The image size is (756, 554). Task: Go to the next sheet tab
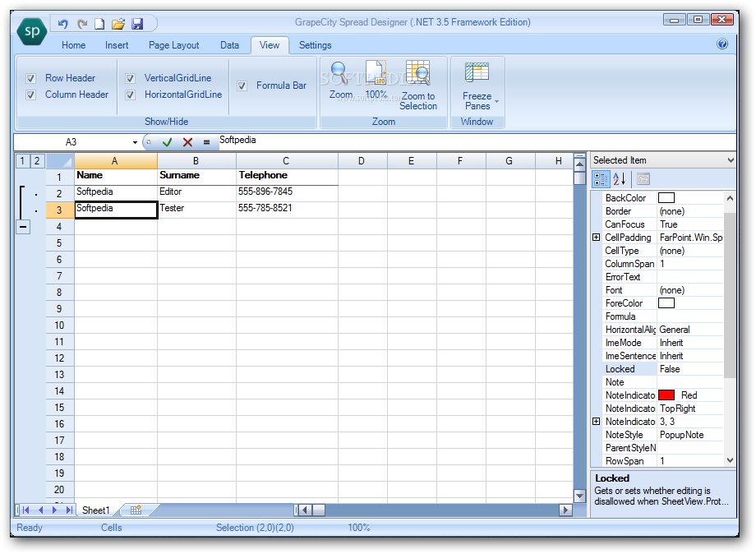tap(54, 510)
